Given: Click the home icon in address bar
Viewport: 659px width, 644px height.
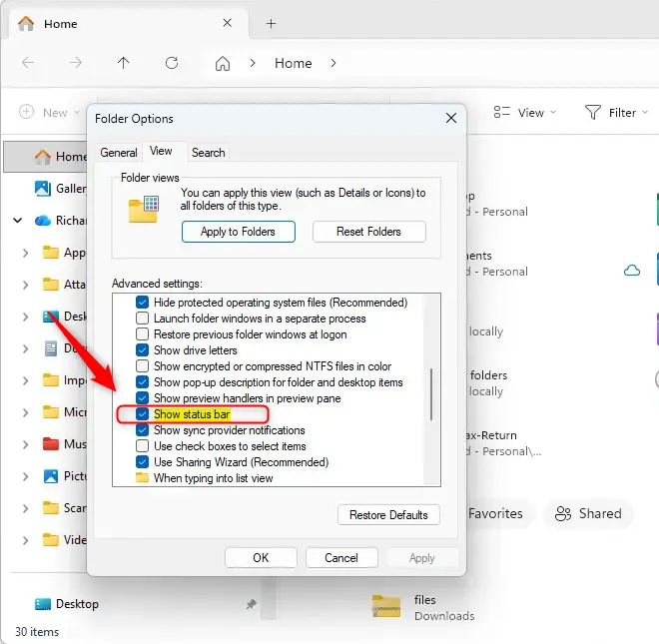Looking at the screenshot, I should point(223,64).
